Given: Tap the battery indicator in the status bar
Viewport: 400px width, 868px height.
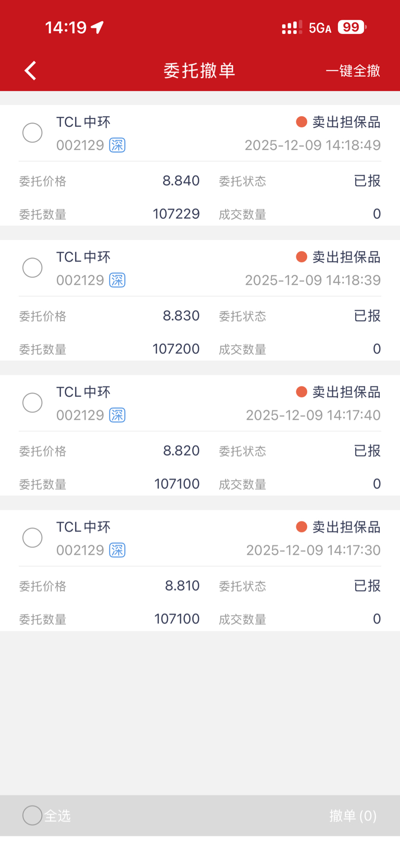Looking at the screenshot, I should click(352, 27).
